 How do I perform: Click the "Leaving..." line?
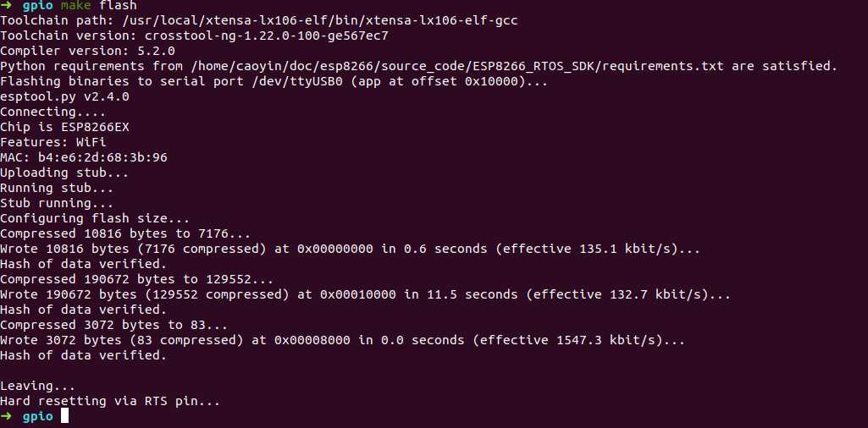click(38, 386)
